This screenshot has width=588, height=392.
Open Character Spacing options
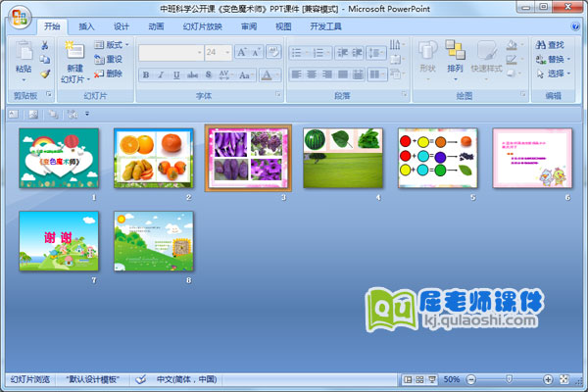coord(225,75)
